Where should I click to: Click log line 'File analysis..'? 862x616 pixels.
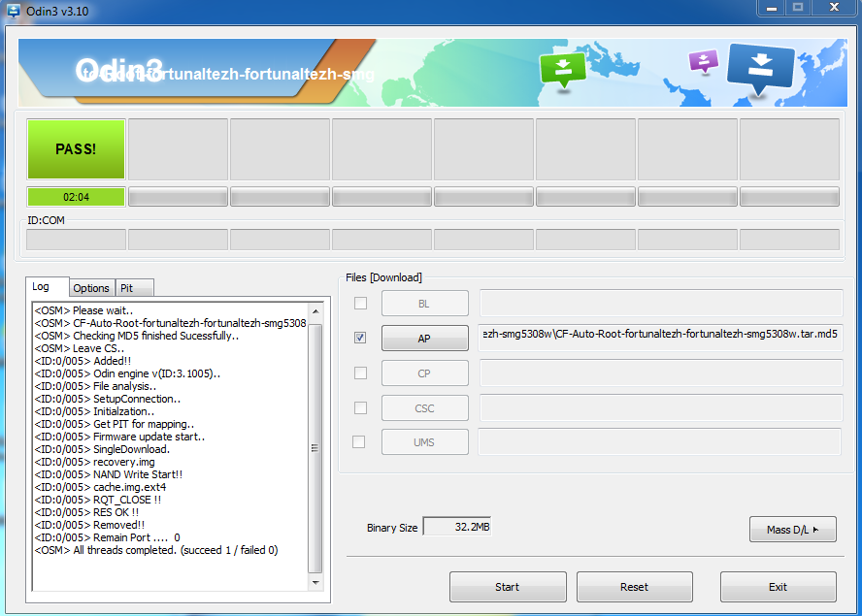(96, 386)
